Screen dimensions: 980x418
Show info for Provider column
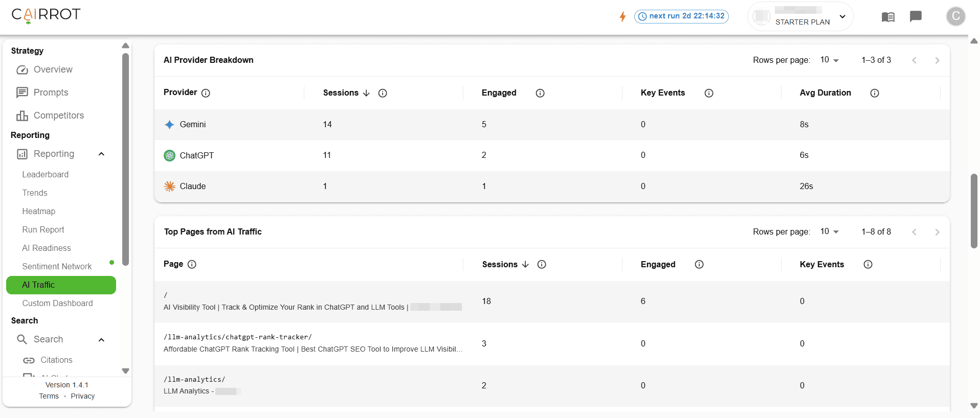[206, 93]
